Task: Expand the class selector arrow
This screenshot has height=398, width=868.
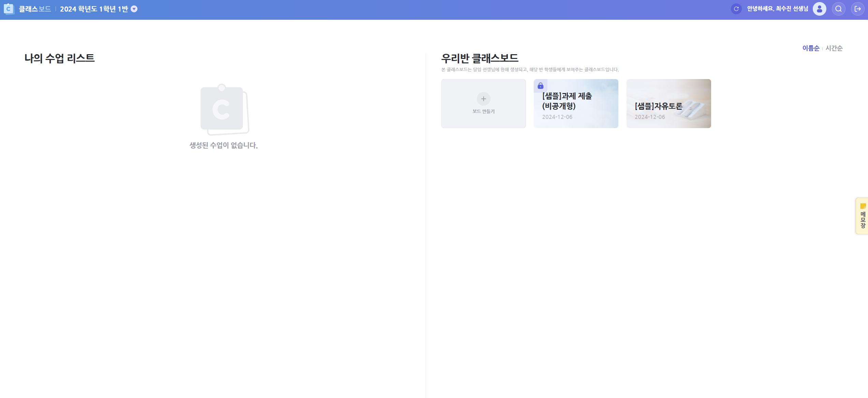Action: [x=134, y=9]
